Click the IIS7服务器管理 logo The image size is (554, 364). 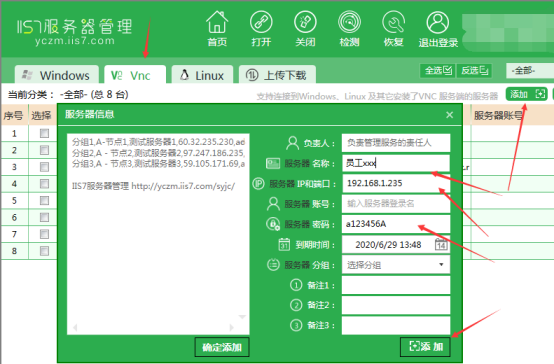75,31
